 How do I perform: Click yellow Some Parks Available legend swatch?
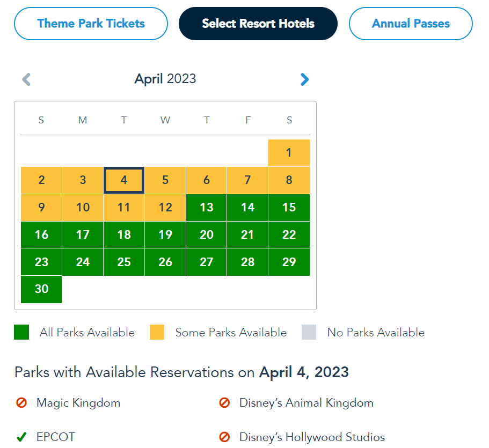click(157, 333)
